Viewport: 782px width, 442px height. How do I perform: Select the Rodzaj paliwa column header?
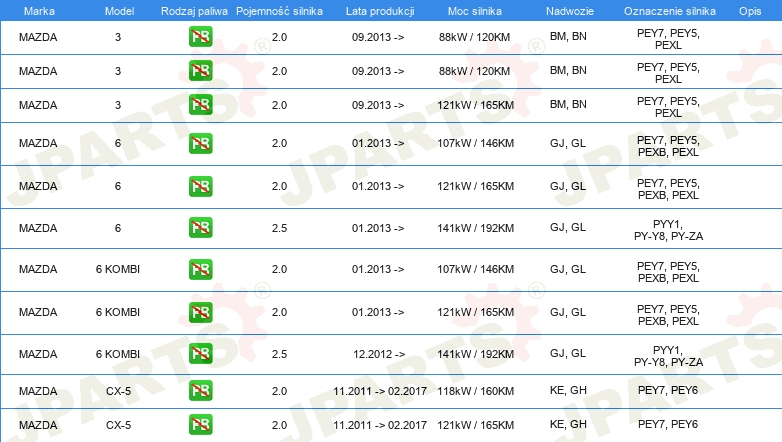click(194, 11)
